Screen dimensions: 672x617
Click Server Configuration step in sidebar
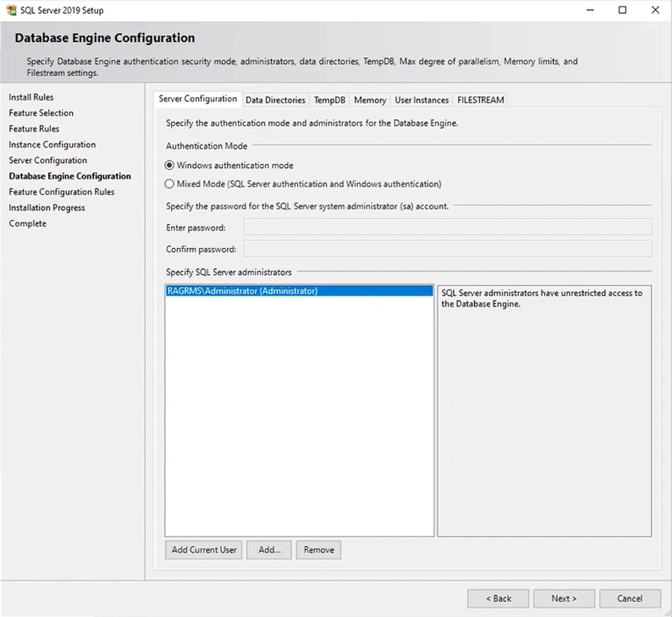[48, 160]
